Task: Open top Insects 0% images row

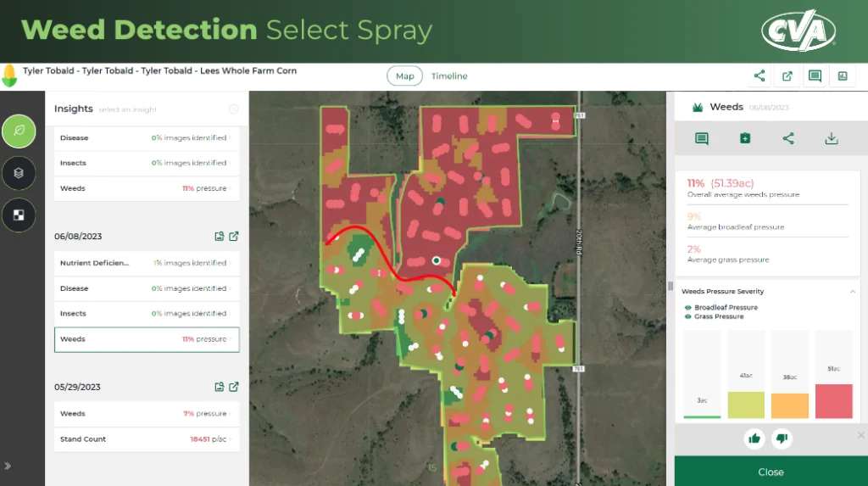Action: coord(147,163)
